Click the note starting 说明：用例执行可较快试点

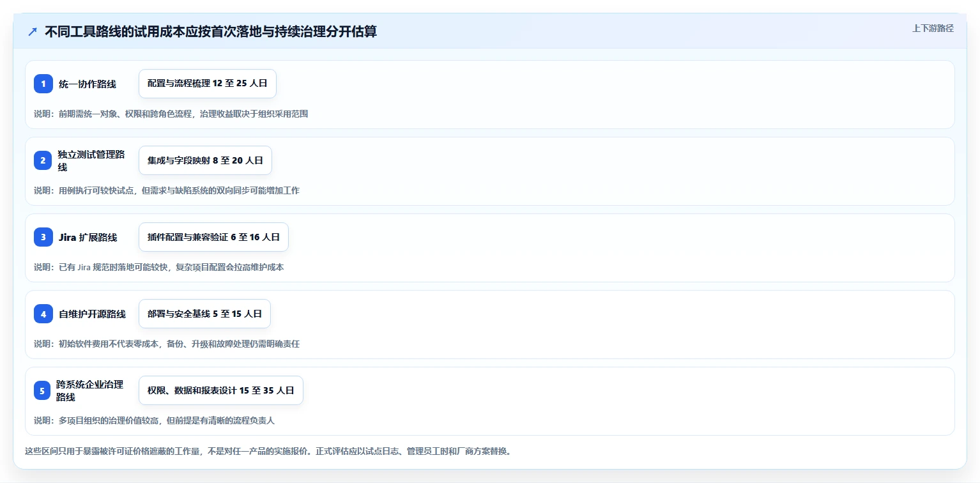(167, 190)
